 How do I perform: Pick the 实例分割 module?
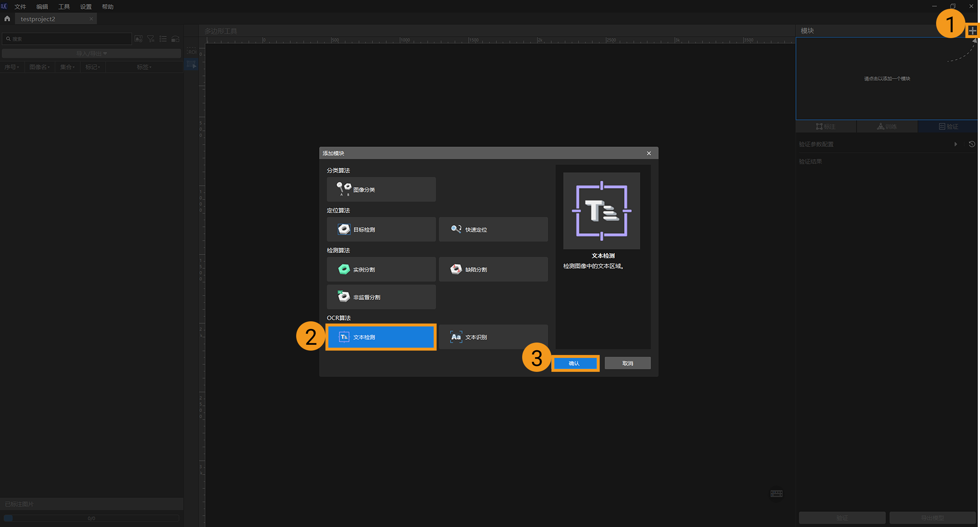[x=381, y=269]
